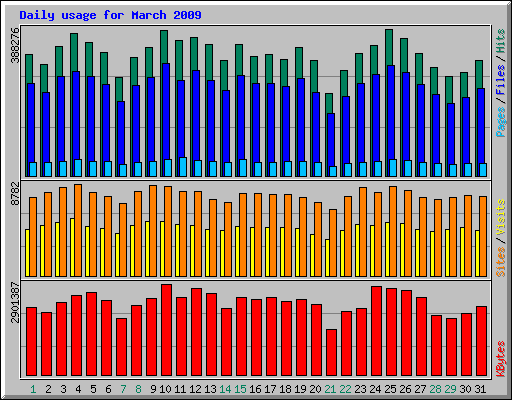Click the Sites legend label
Screen dimensions: 512x400
[501, 262]
